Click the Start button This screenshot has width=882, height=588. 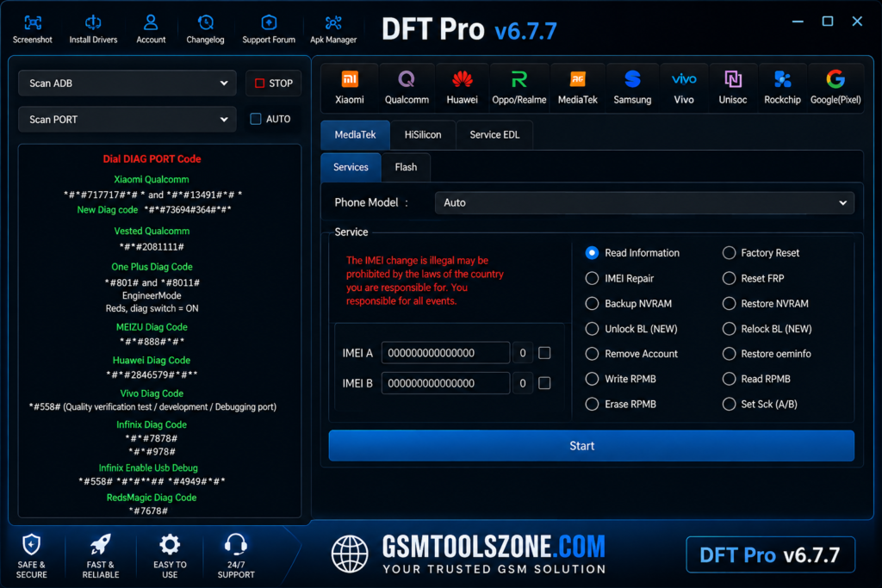(591, 446)
